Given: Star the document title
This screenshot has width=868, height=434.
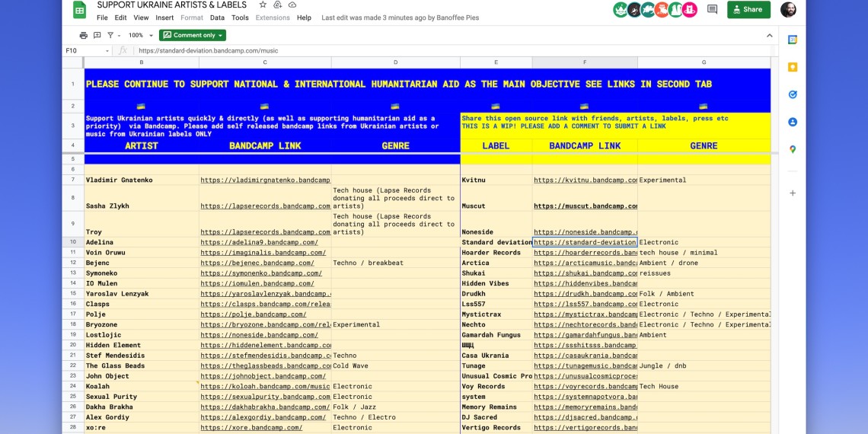Looking at the screenshot, I should 265,5.
